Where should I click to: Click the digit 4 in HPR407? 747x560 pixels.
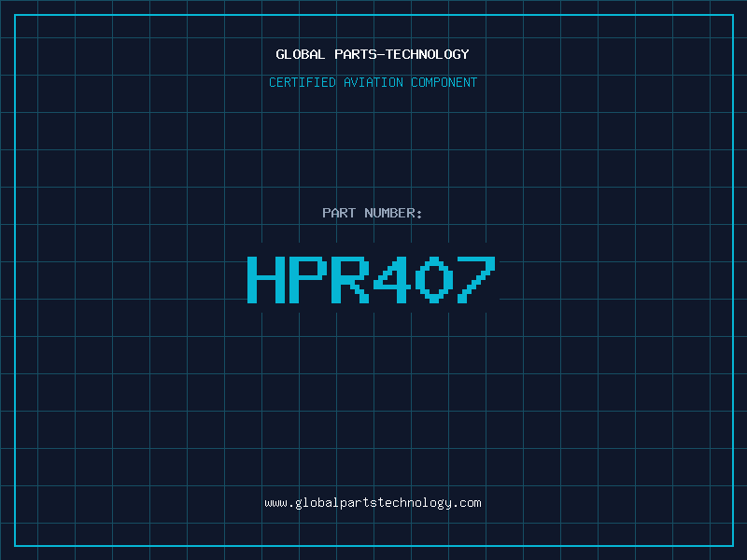391,278
